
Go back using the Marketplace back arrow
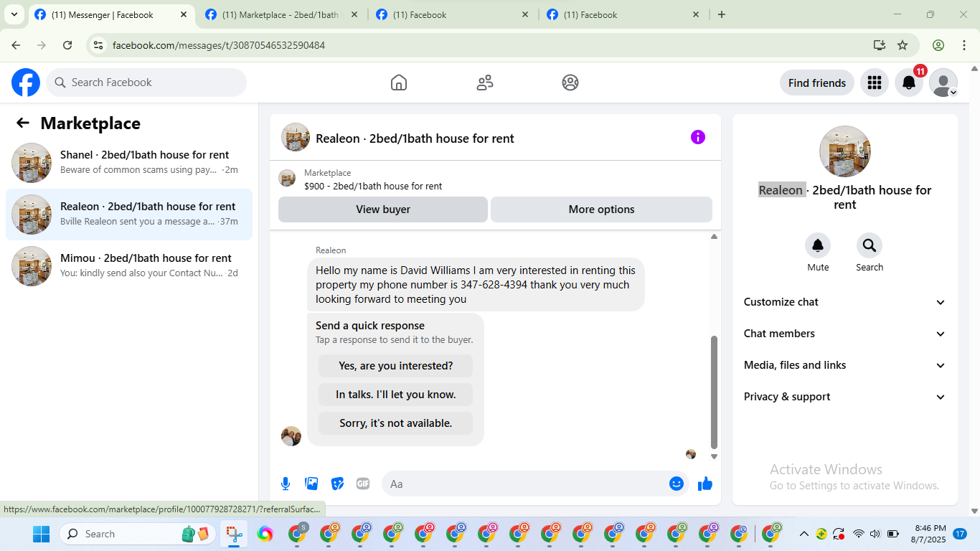23,123
